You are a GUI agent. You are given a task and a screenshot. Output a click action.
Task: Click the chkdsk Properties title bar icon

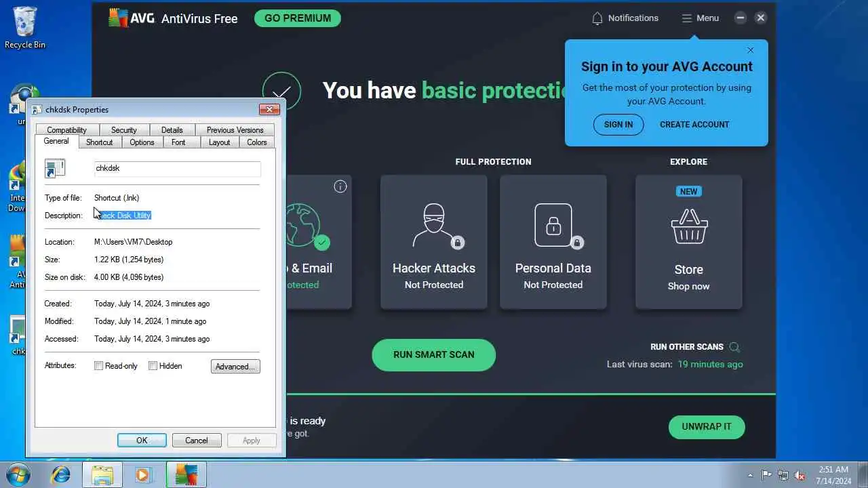click(x=37, y=109)
